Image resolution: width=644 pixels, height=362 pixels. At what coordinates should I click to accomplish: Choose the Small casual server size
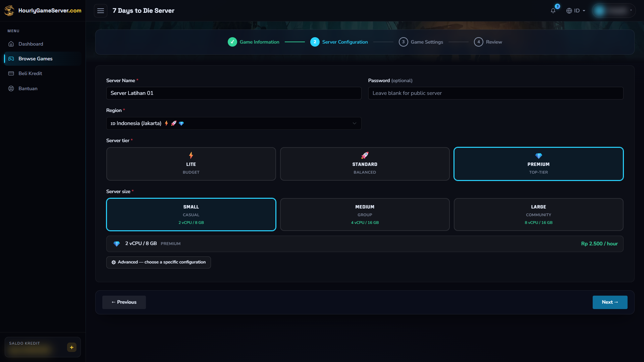191,215
